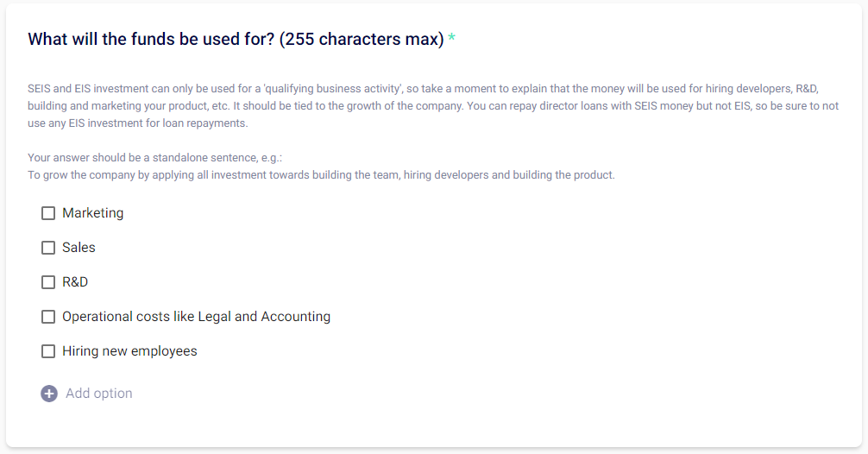Click the R&D option label text

point(75,282)
